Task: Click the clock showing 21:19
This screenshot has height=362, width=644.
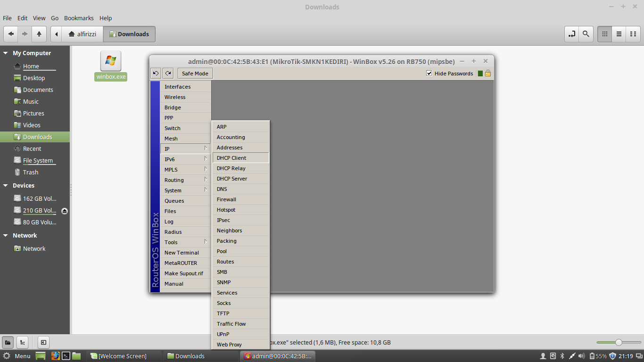Action: [x=626, y=356]
